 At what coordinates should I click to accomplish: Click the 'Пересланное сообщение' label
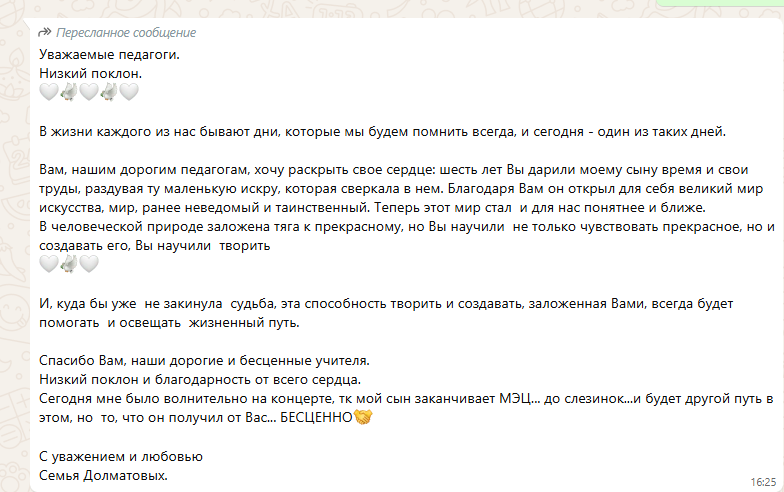(126, 33)
